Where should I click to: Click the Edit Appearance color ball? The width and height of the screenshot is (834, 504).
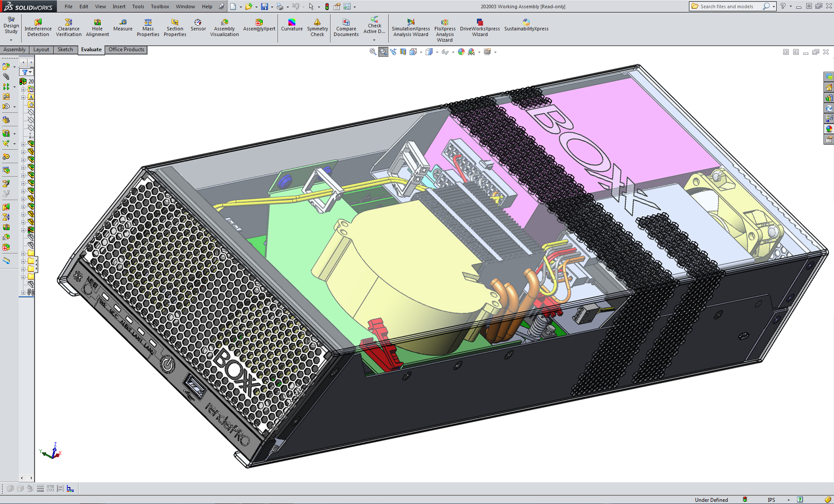click(461, 52)
